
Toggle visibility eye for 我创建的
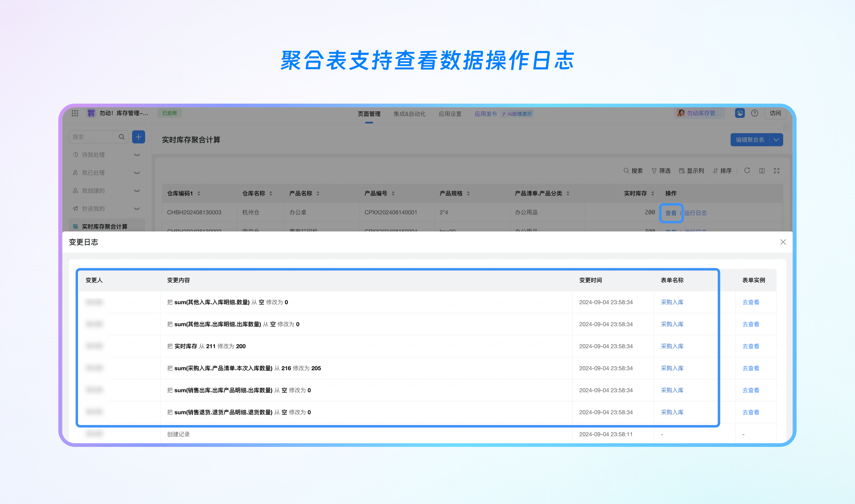click(137, 191)
